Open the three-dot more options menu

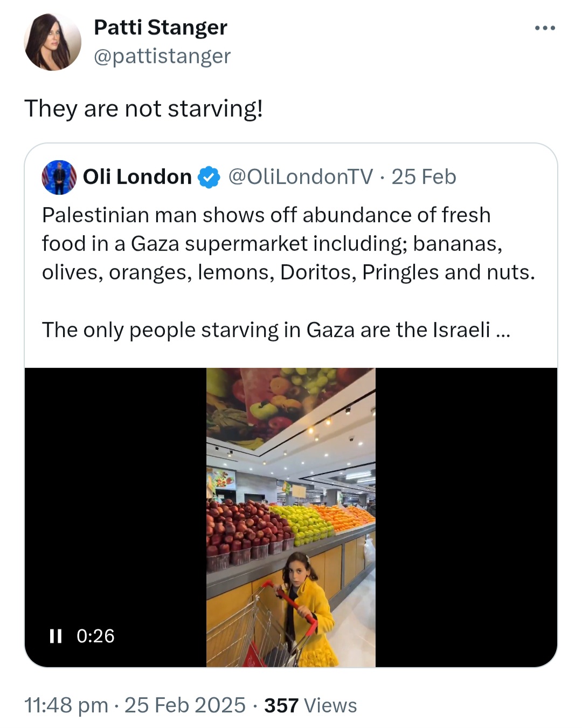(x=545, y=28)
